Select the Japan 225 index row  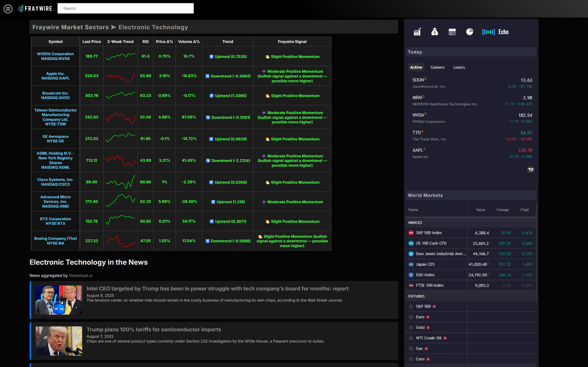[x=470, y=264]
